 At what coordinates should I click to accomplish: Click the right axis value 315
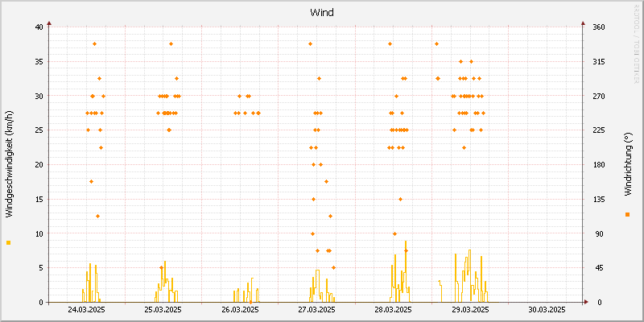pyautogui.click(x=599, y=62)
